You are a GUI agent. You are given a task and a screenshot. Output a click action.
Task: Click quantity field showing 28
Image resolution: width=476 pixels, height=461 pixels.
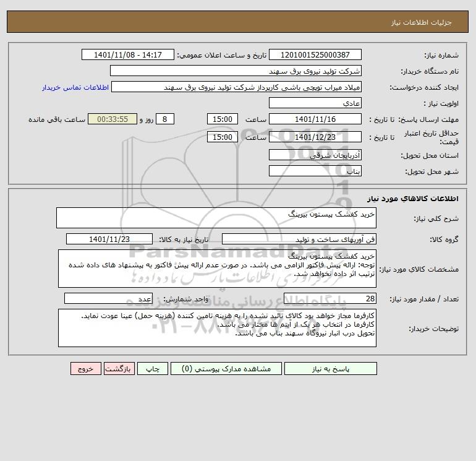[330, 298]
